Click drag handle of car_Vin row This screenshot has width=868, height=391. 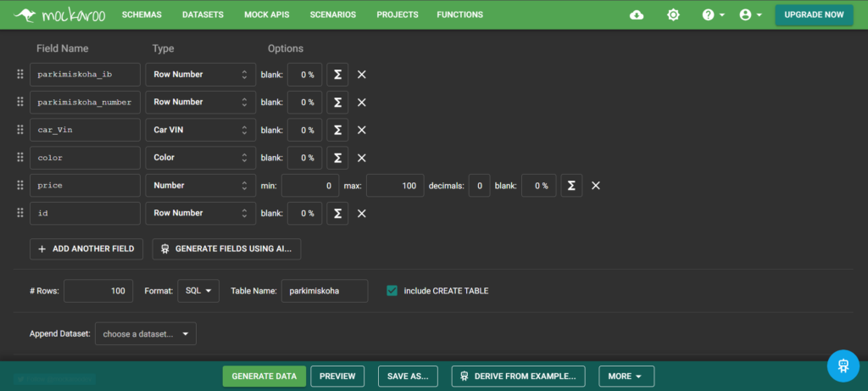pyautogui.click(x=20, y=130)
